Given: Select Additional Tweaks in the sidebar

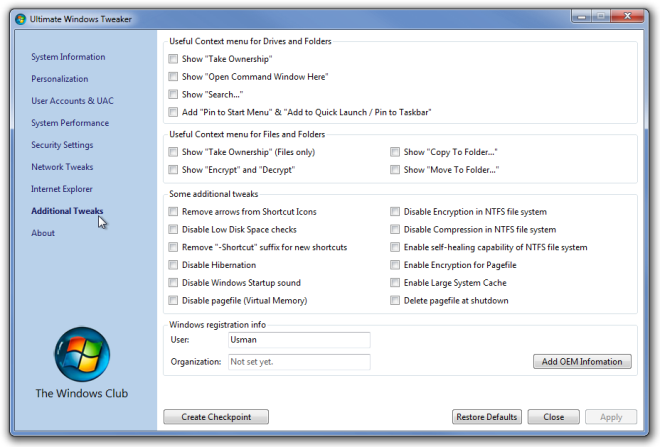Looking at the screenshot, I should click(x=67, y=211).
